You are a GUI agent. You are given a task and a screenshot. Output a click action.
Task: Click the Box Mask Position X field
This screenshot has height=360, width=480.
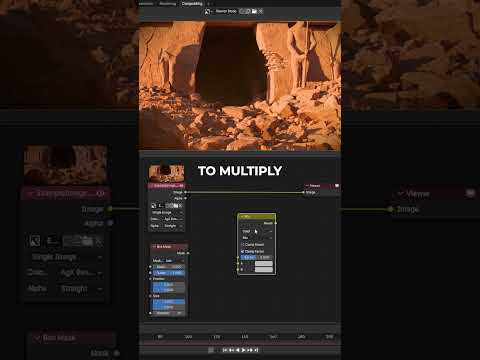[168, 284]
